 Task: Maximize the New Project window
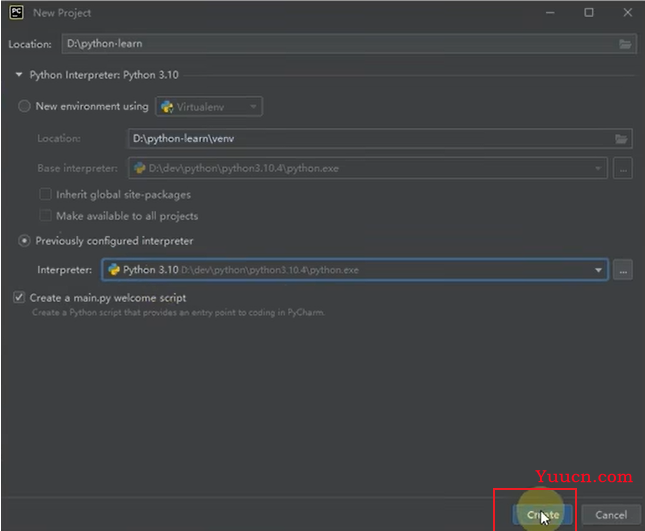point(589,13)
